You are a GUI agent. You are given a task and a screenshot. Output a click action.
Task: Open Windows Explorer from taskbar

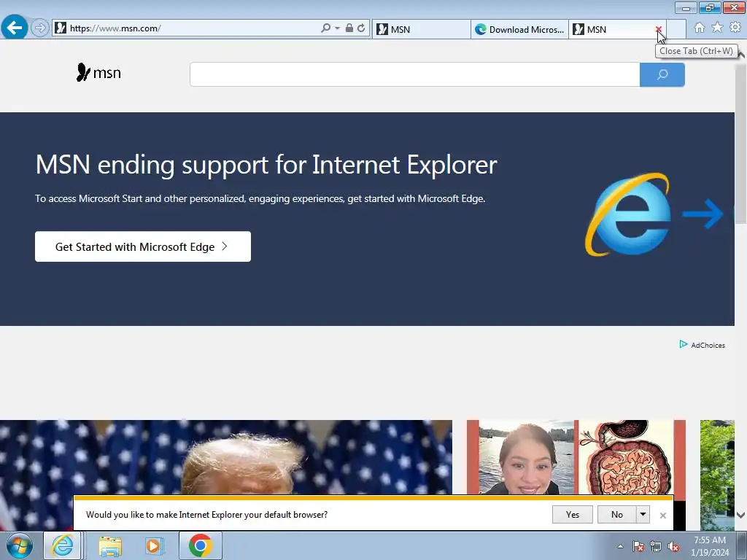point(110,545)
